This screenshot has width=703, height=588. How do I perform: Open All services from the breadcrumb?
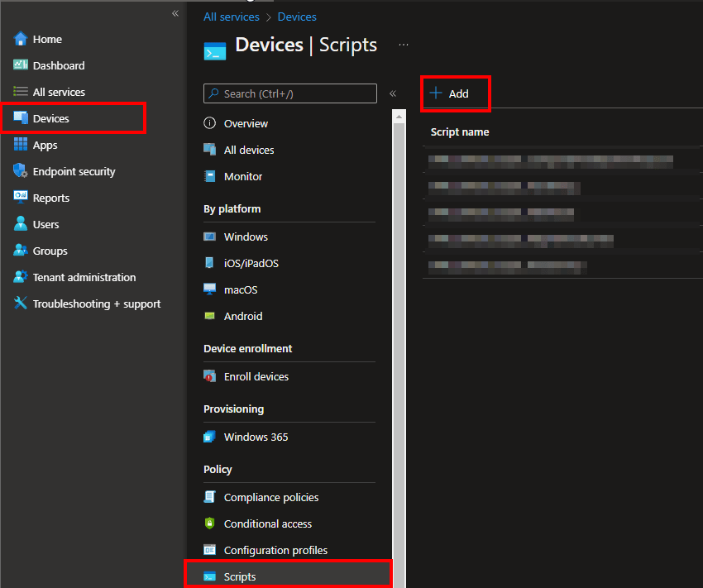(x=231, y=17)
